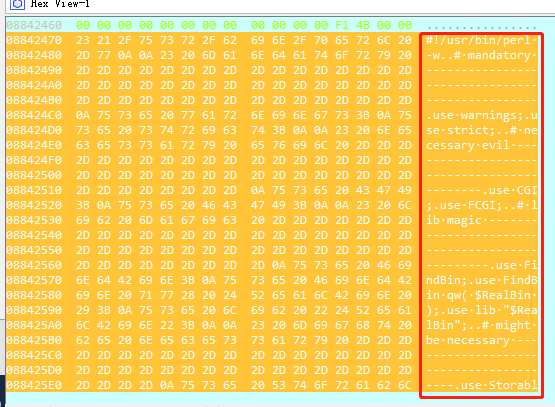
Task: Click address 08842540
Action: coord(34,235)
